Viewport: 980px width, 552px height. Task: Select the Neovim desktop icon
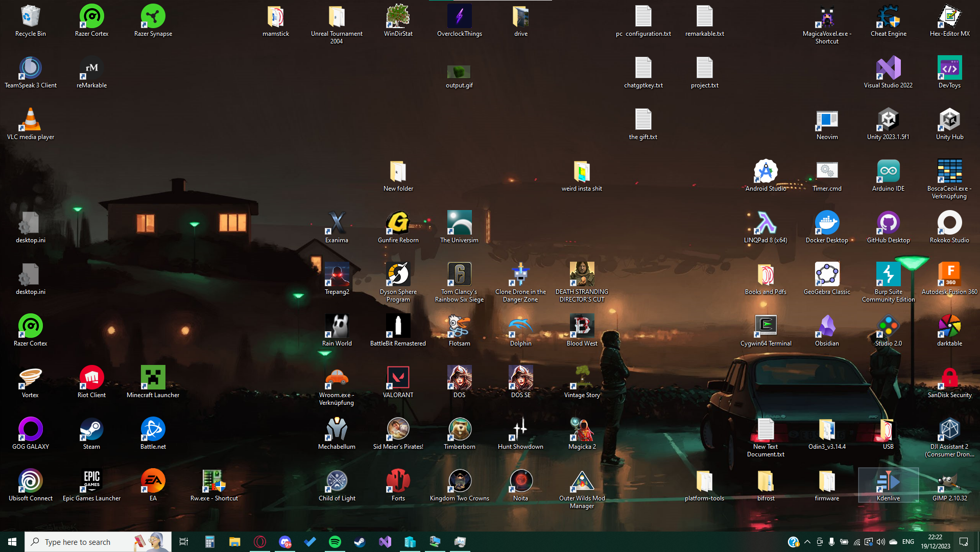coord(827,124)
